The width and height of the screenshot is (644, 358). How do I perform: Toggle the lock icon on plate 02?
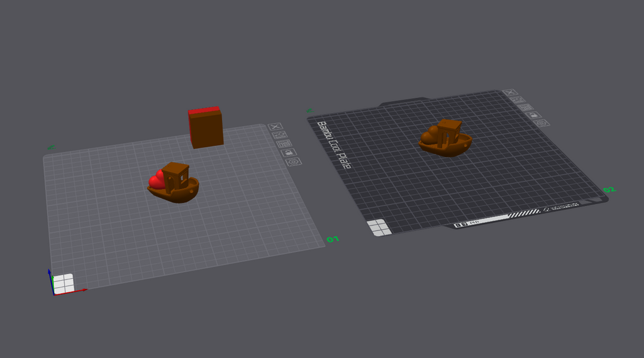pos(533,115)
